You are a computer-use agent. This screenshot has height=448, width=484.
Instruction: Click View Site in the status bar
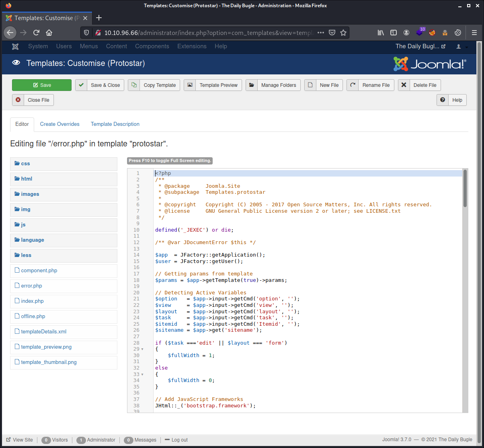click(x=20, y=440)
